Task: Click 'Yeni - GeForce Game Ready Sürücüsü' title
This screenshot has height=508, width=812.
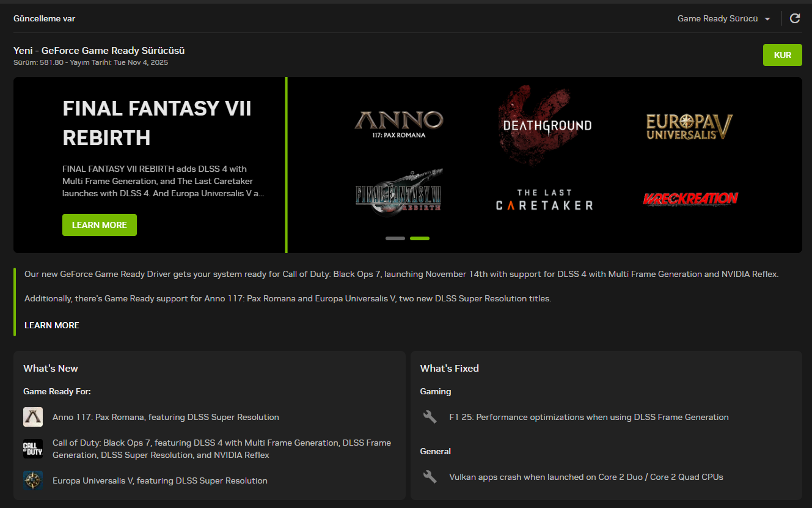Action: click(99, 50)
